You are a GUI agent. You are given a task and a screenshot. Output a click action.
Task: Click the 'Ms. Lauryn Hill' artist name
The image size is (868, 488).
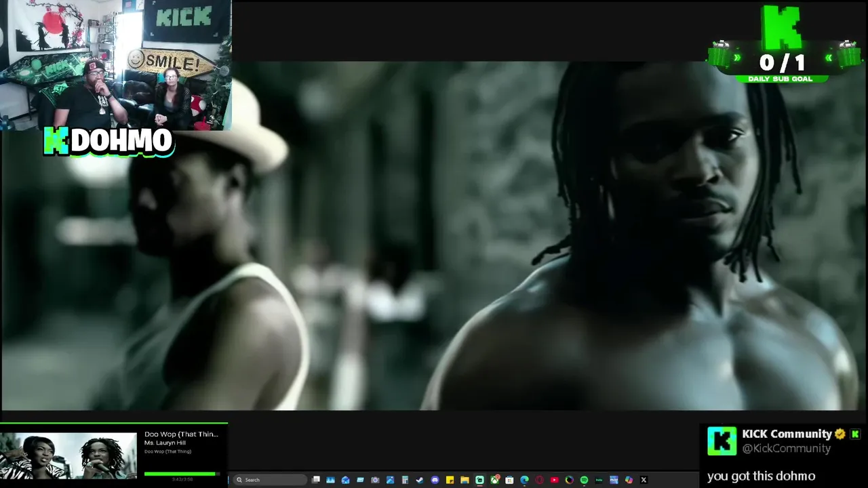(x=165, y=443)
